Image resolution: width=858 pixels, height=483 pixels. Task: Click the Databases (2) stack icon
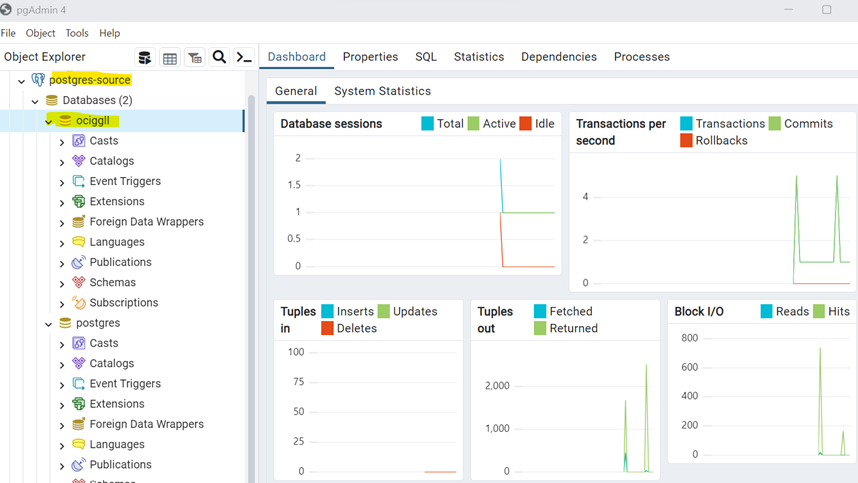tap(51, 100)
